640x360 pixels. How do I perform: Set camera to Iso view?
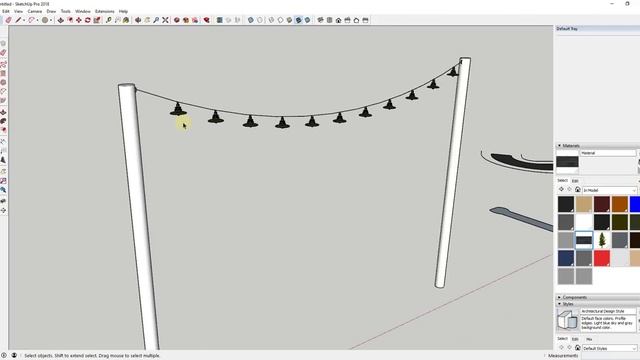coord(320,20)
